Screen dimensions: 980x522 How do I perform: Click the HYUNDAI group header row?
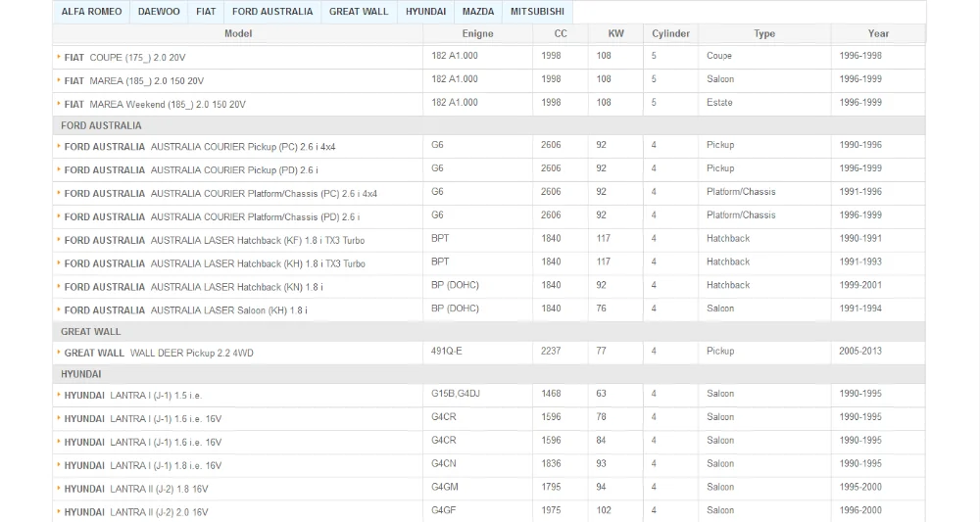(489, 374)
